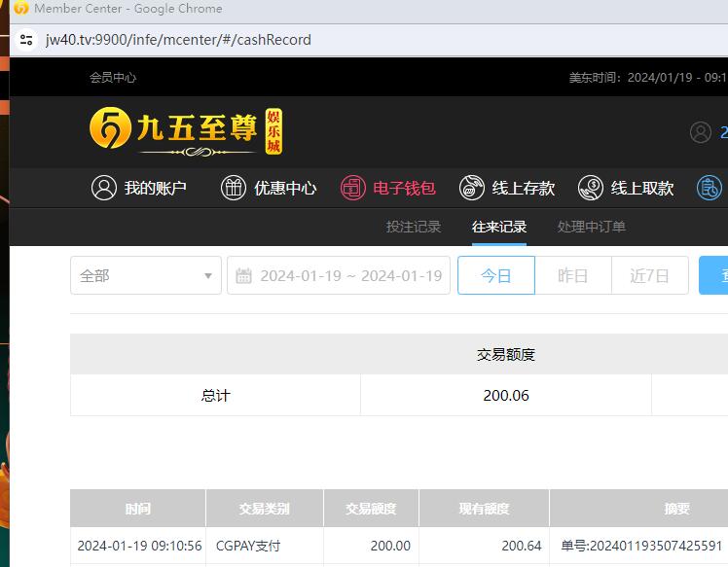The height and width of the screenshot is (567, 728).
Task: Open the date range picker field
Action: 339,276
